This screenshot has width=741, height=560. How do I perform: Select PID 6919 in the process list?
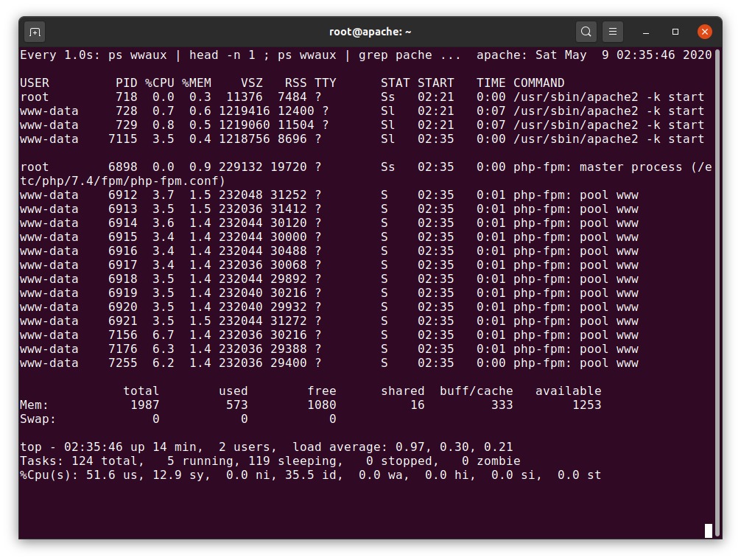click(x=123, y=293)
